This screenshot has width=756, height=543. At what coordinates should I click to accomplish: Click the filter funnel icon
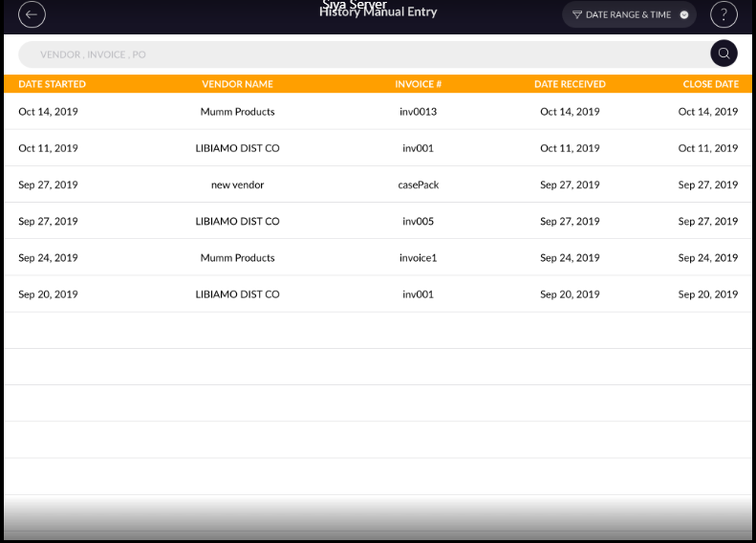coord(577,15)
